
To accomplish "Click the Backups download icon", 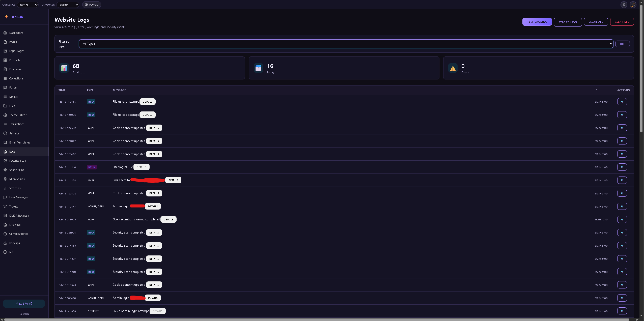I will click(x=6, y=243).
